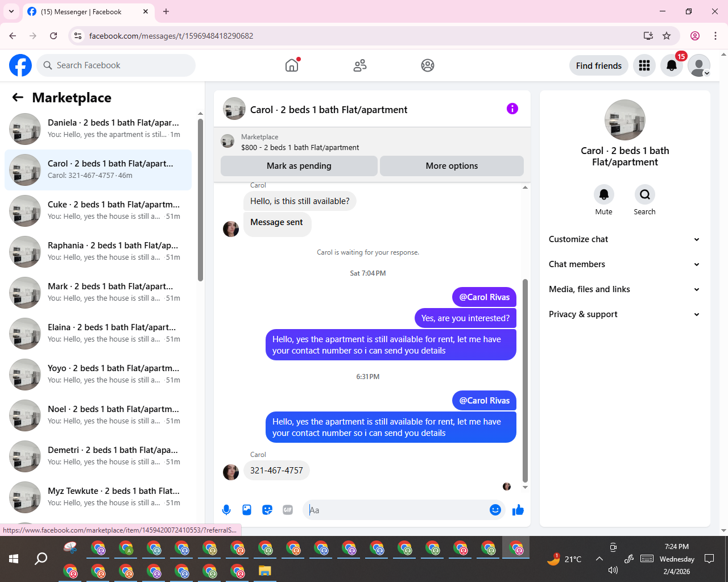
Task: Open Elaina conversation
Action: [x=98, y=334]
